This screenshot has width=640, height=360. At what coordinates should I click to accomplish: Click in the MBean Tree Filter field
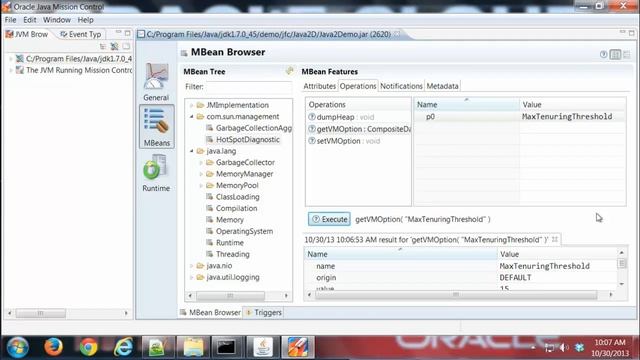pyautogui.click(x=249, y=87)
